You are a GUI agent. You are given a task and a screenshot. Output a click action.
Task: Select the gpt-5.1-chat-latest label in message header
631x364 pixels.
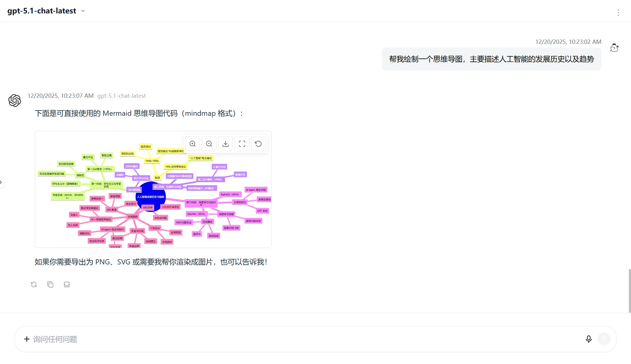tap(122, 96)
